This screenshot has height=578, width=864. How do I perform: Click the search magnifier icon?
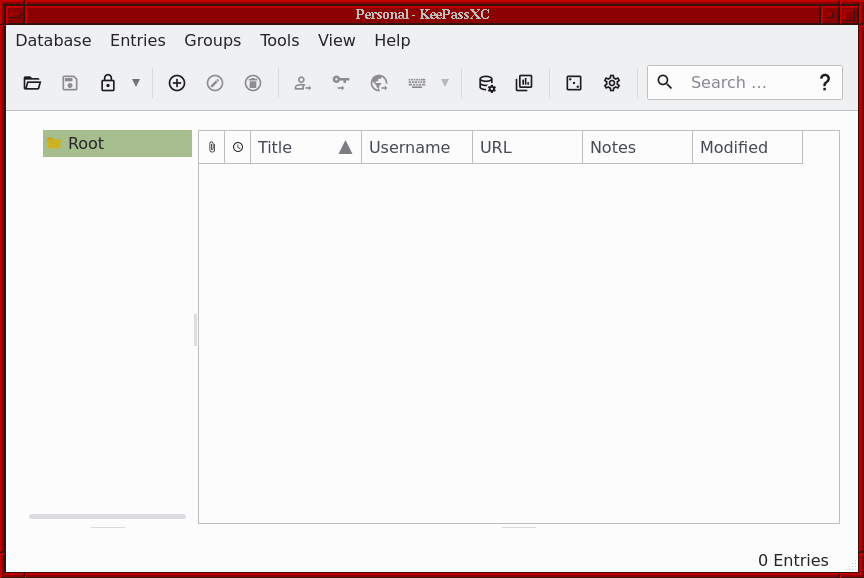pos(665,83)
